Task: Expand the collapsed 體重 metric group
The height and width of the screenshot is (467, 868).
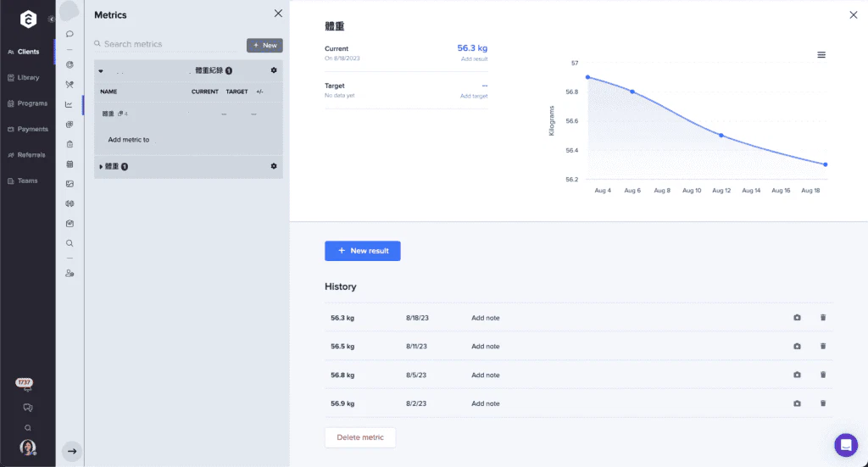Action: point(101,167)
